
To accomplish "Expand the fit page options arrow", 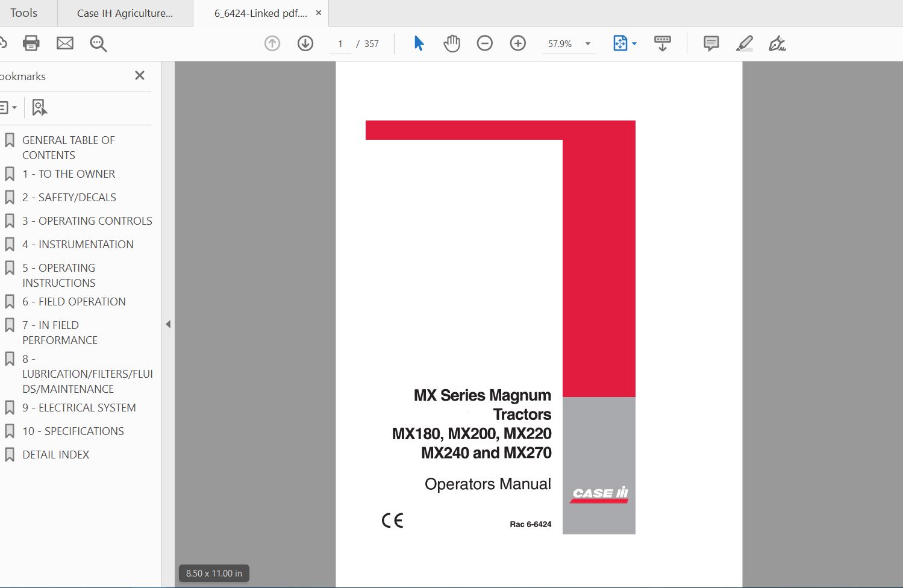I will (x=634, y=43).
